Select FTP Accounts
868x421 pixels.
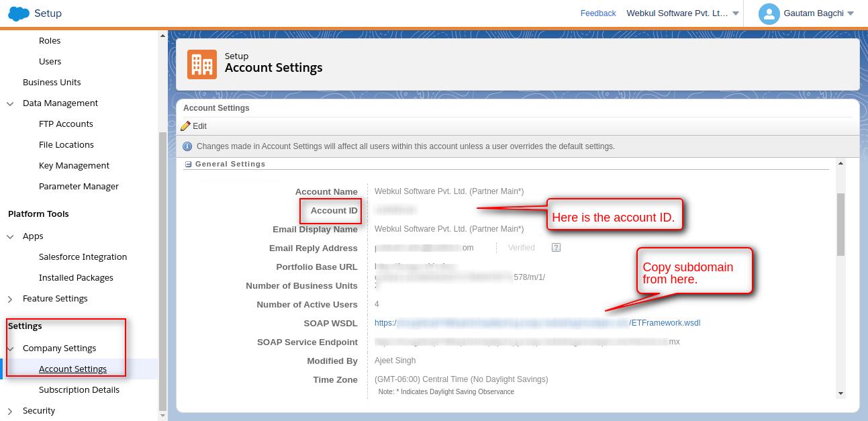66,124
